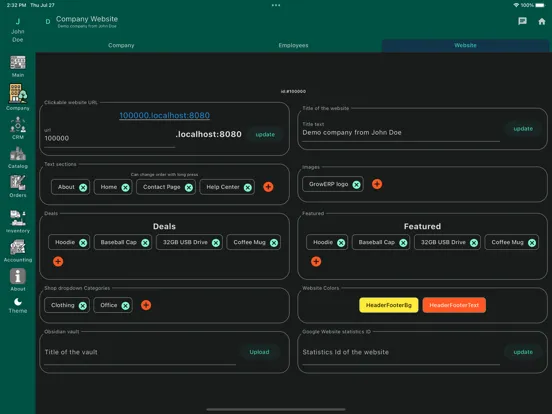This screenshot has height=414, width=552.
Task: Remove the Contact Page section chip
Action: tap(189, 187)
